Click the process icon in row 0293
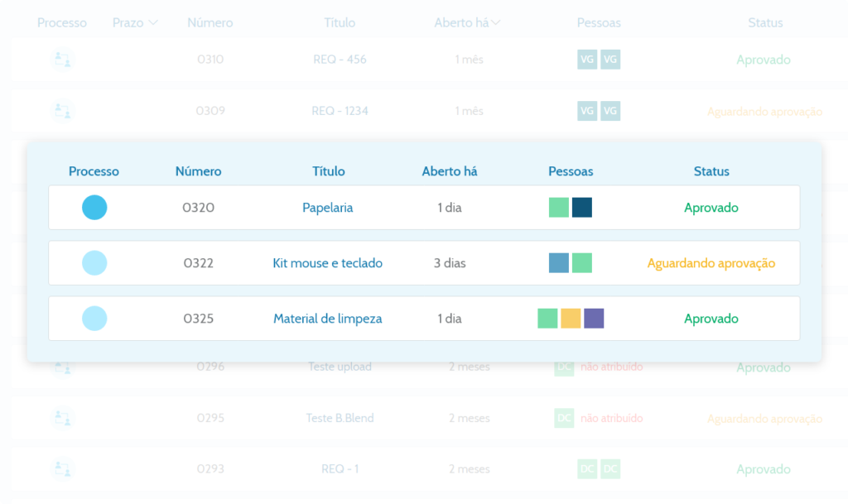This screenshot has height=504, width=848. pyautogui.click(x=62, y=469)
